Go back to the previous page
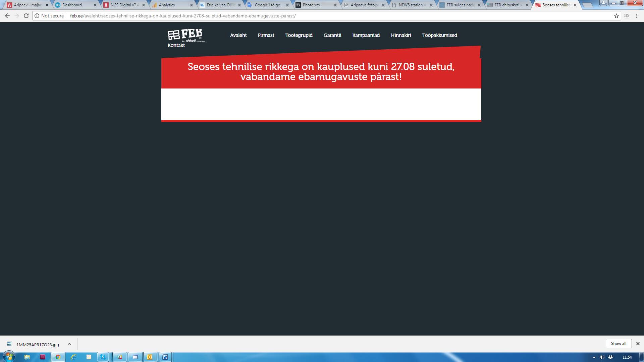The height and width of the screenshot is (362, 644). tap(7, 15)
